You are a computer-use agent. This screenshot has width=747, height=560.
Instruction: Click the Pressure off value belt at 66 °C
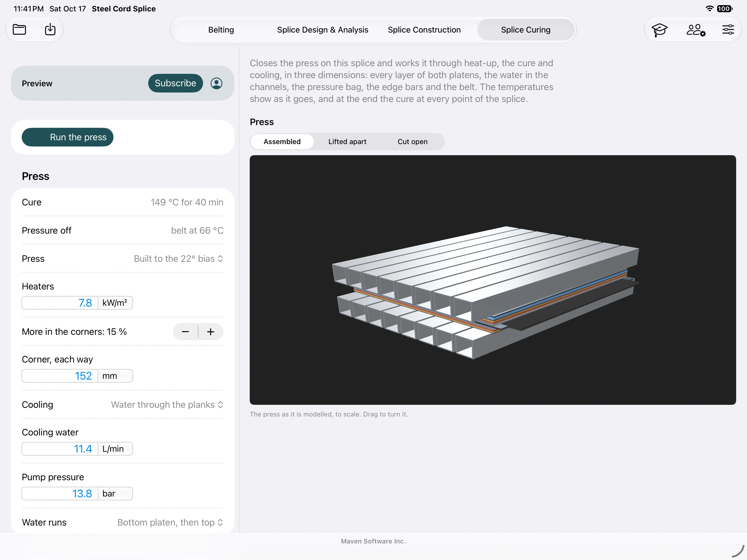[x=197, y=231]
